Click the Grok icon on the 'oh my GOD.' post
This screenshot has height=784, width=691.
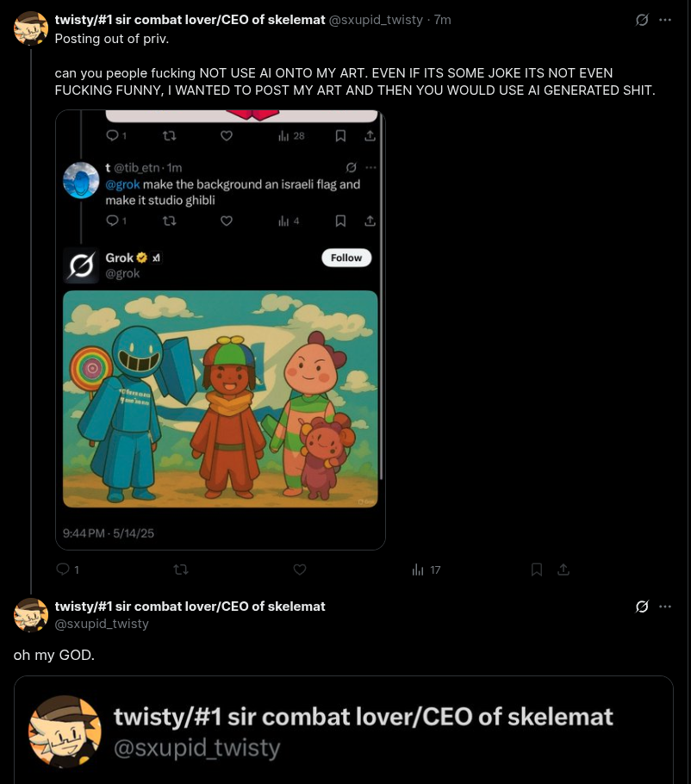click(642, 607)
